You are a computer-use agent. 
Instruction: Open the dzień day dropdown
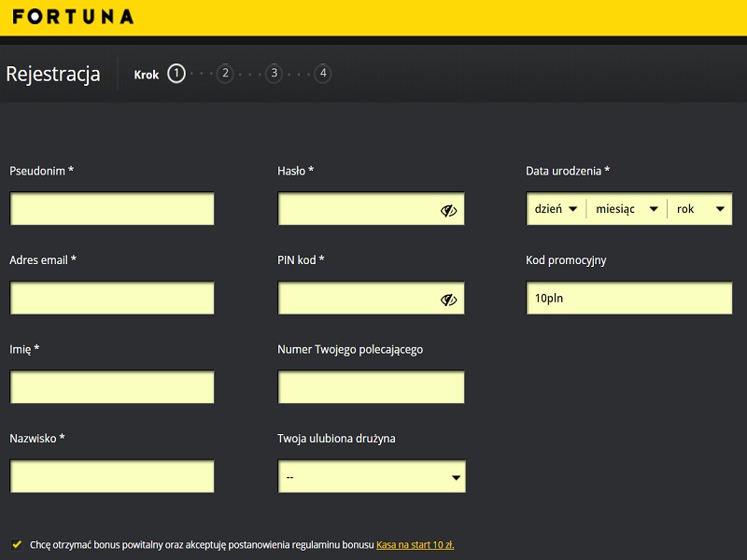(556, 209)
